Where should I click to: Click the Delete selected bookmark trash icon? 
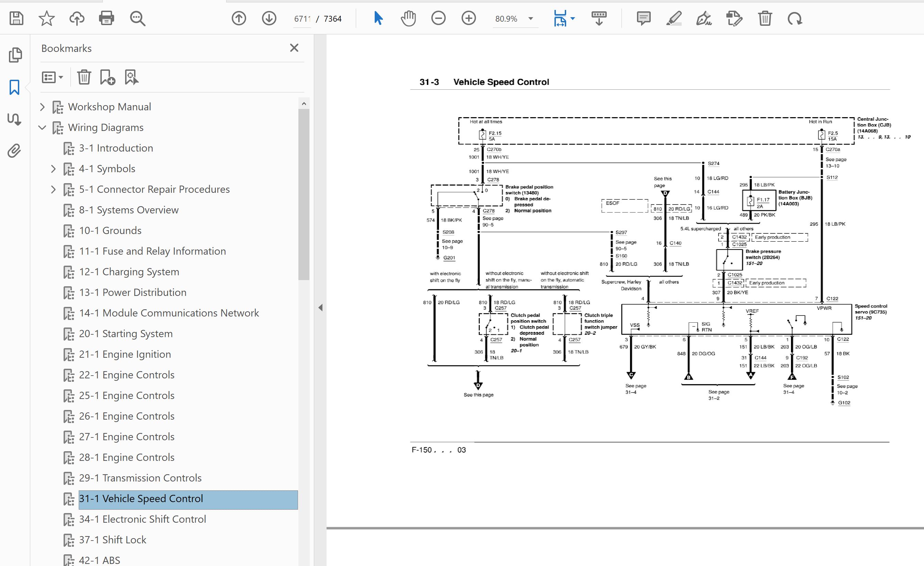coord(84,77)
